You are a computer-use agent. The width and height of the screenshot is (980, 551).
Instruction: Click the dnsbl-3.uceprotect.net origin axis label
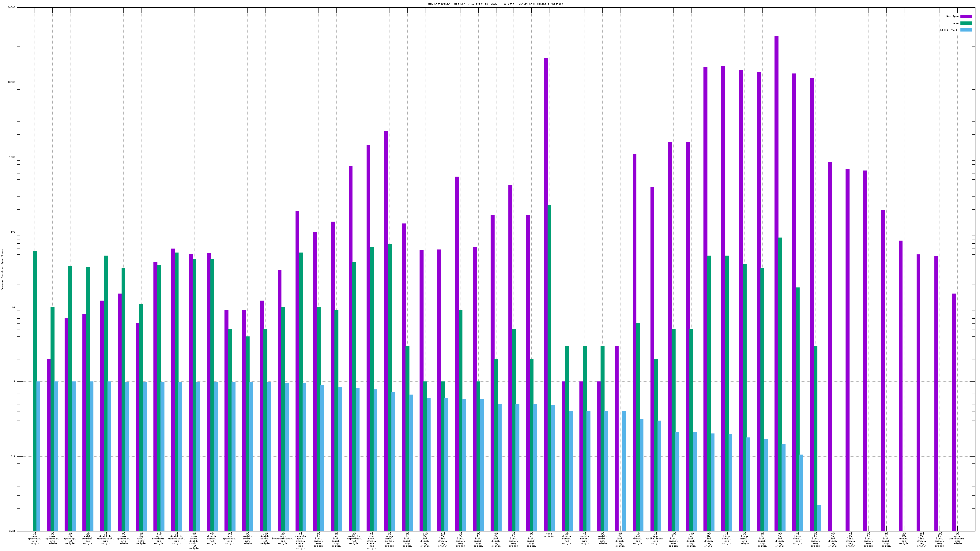pos(354,538)
